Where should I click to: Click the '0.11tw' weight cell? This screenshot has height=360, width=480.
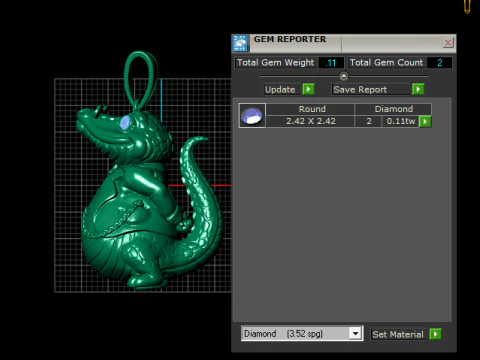pos(401,121)
